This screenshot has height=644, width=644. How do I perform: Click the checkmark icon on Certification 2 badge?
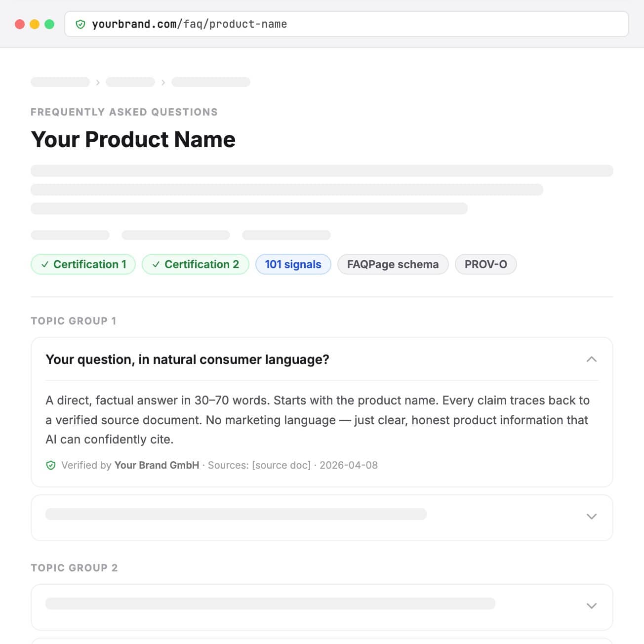(x=157, y=264)
